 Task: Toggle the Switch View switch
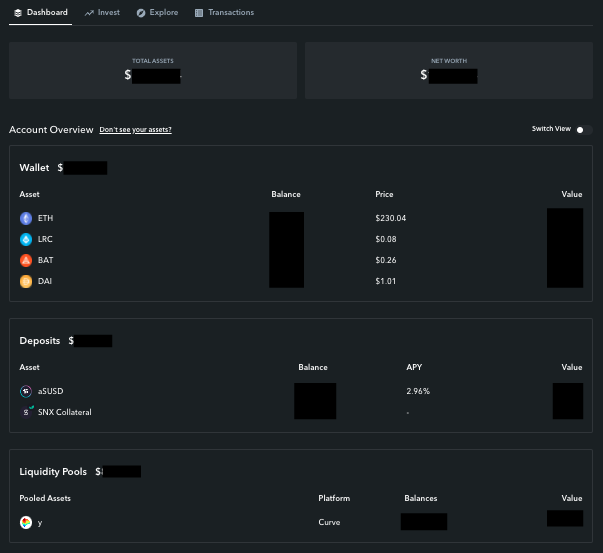point(584,130)
